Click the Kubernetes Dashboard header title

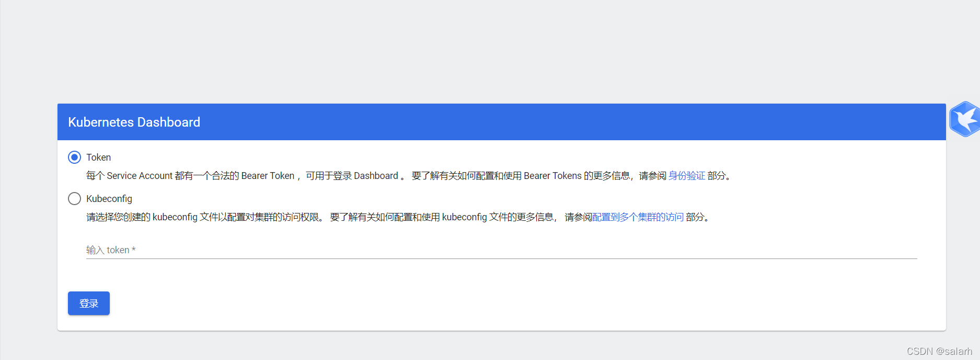(x=134, y=122)
